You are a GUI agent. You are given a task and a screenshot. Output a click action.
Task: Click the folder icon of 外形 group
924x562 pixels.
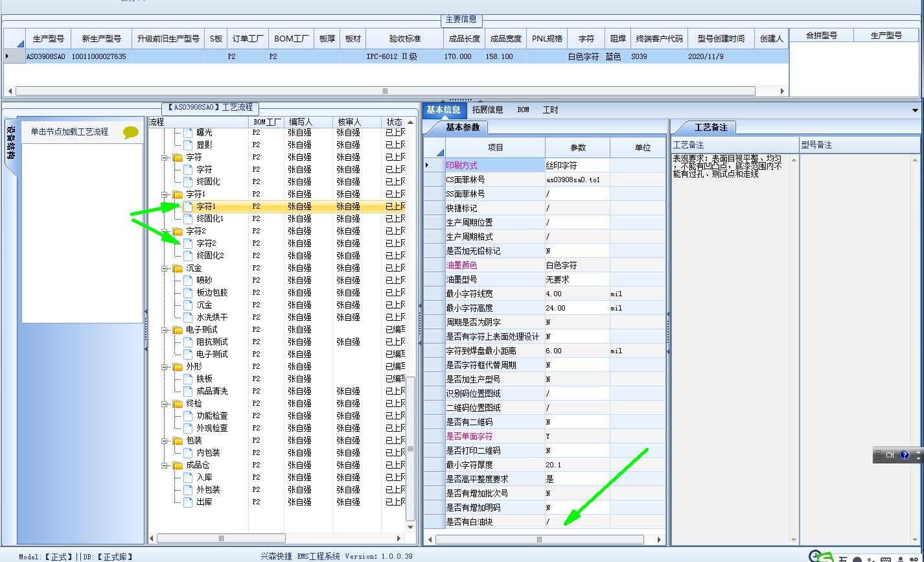point(178,367)
